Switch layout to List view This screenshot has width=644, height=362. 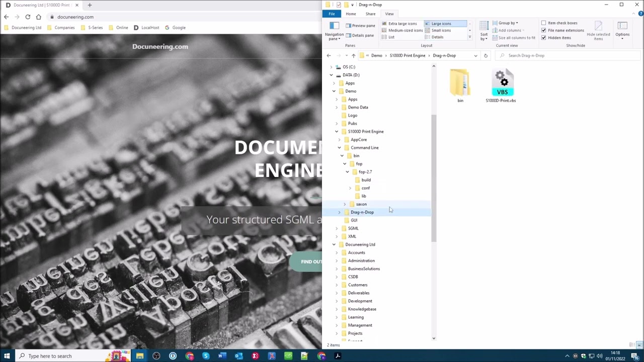[388, 37]
